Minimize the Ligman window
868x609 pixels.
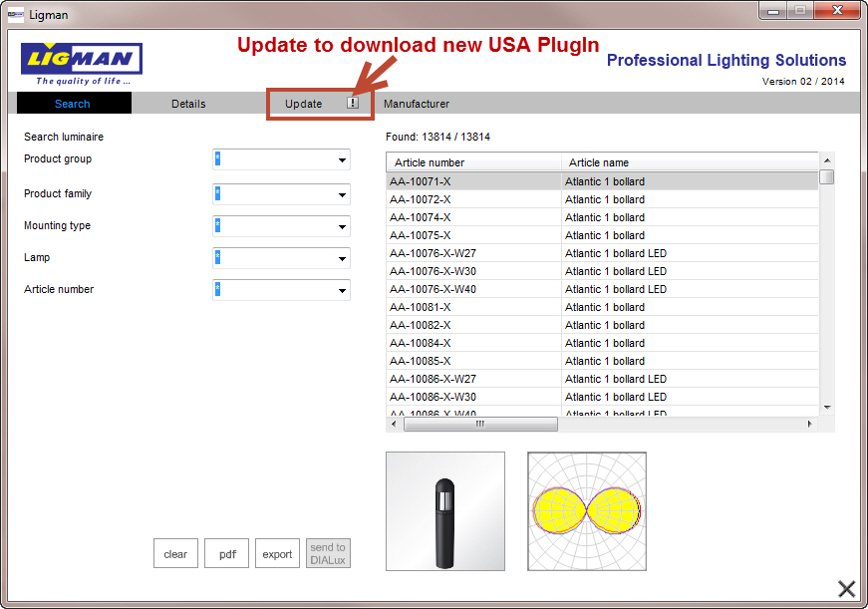[x=773, y=11]
